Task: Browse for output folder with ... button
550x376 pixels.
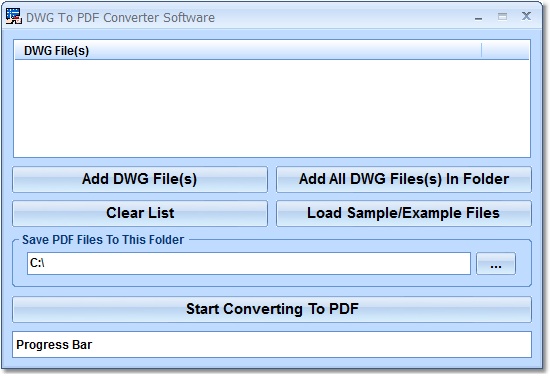Action: [496, 263]
